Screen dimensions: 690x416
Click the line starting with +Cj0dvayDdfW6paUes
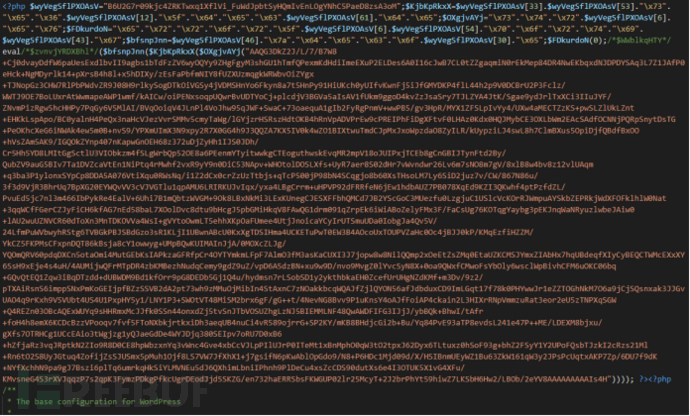343,63
